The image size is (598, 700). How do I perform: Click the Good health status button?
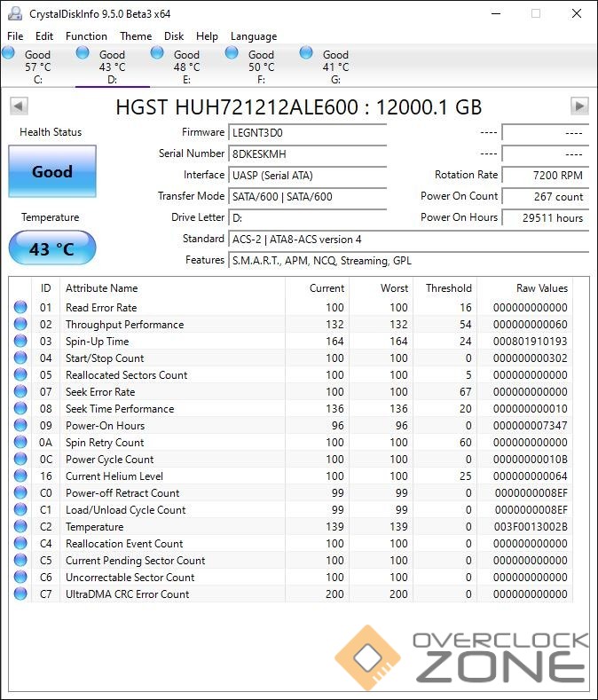[52, 171]
